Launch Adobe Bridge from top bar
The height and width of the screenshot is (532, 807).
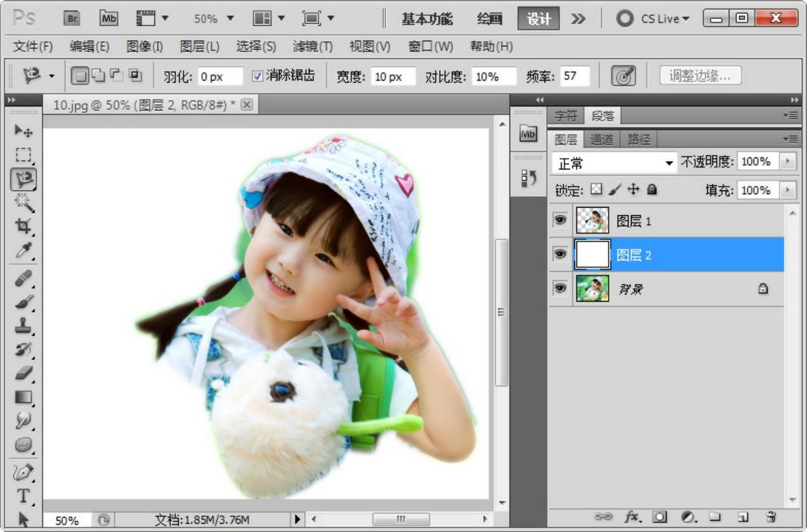point(72,18)
